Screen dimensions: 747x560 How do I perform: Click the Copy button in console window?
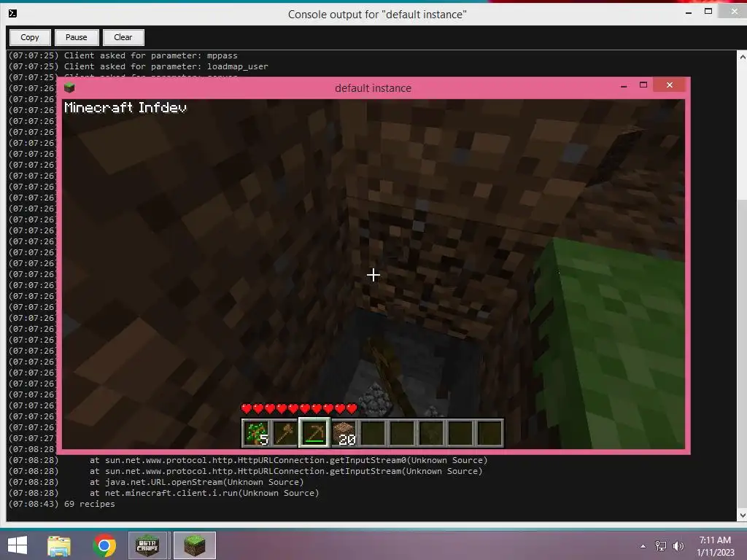(29, 37)
